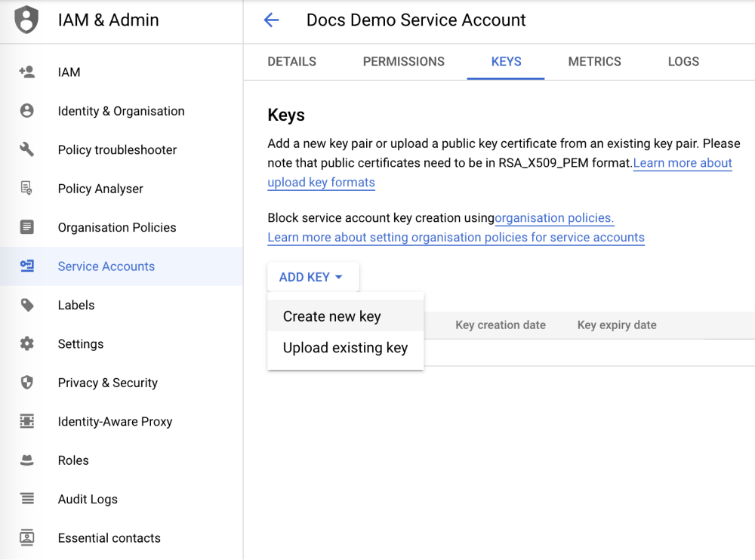This screenshot has height=560, width=755.
Task: Click the Service Accounts key icon
Action: (x=27, y=266)
